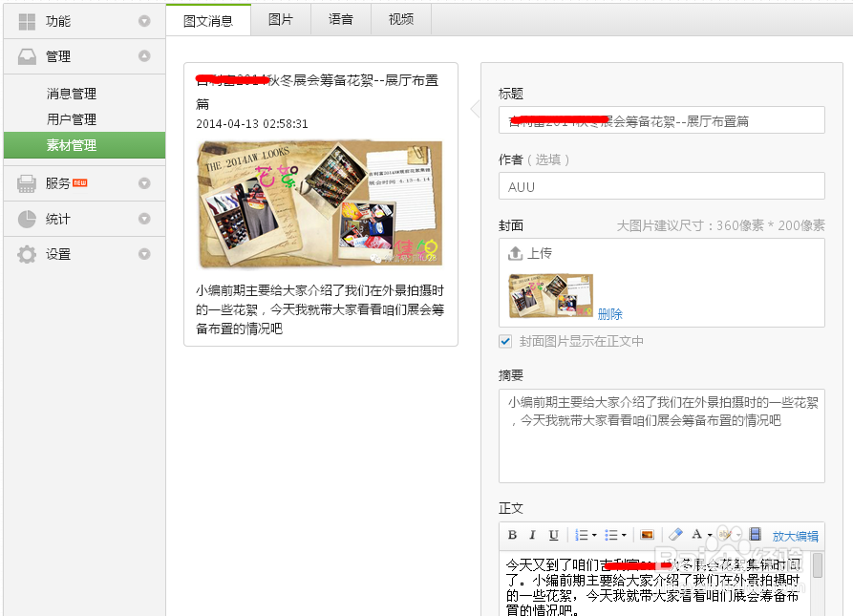Screen dimensions: 853x616
Task: Apply italic formatting to the body text
Action: coord(533,535)
